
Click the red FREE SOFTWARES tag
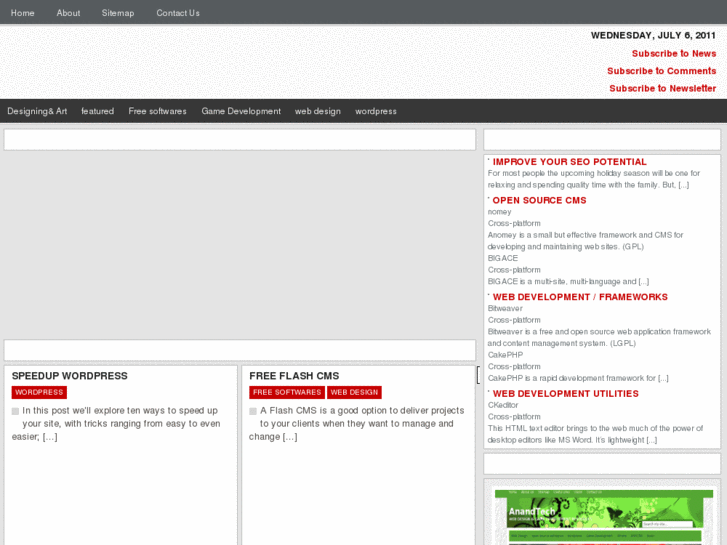(287, 392)
